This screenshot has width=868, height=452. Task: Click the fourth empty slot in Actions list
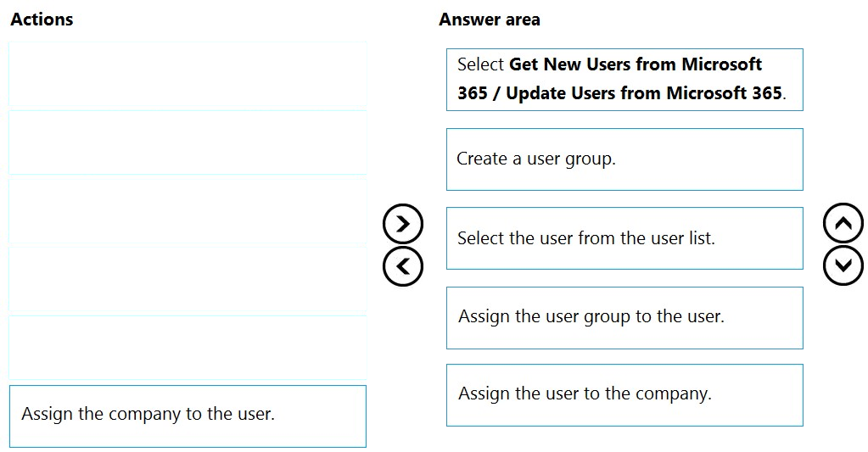pyautogui.click(x=188, y=279)
